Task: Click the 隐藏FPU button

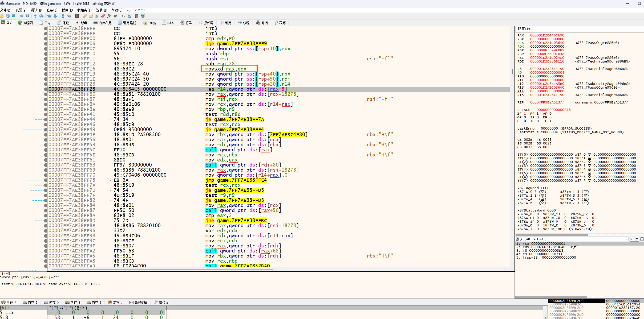Action: click(524, 29)
